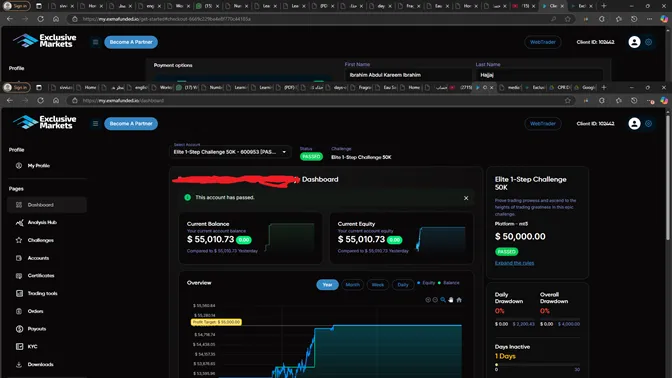Open the Dashboard page from the sidebar

47,205
